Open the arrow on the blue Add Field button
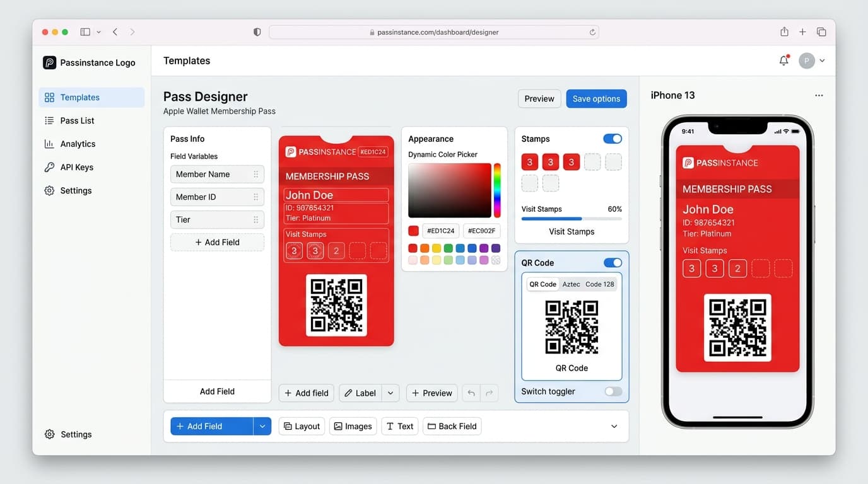This screenshot has width=868, height=484. point(262,426)
